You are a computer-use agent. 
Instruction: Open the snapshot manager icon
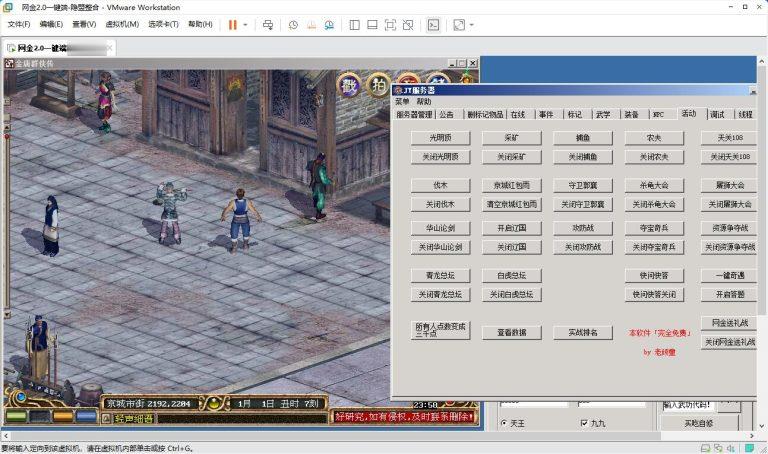(327, 24)
